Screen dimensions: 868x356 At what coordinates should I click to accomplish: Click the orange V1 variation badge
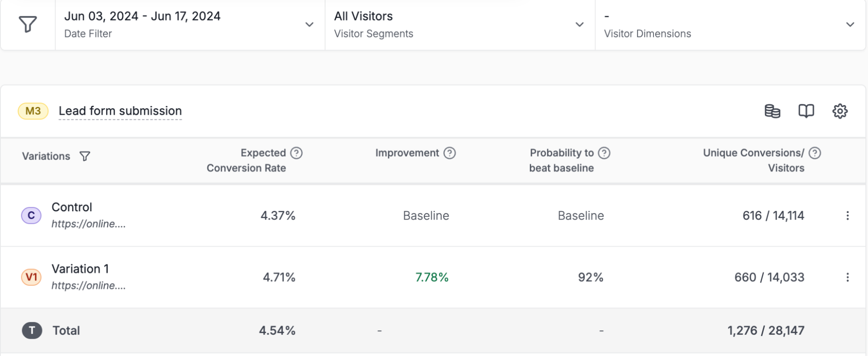[x=31, y=277]
